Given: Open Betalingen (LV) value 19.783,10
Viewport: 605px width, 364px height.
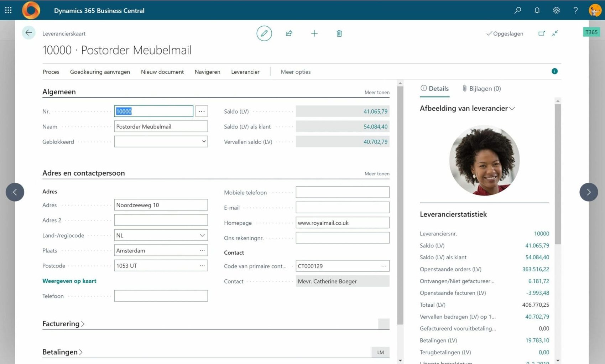Looking at the screenshot, I should click(537, 340).
